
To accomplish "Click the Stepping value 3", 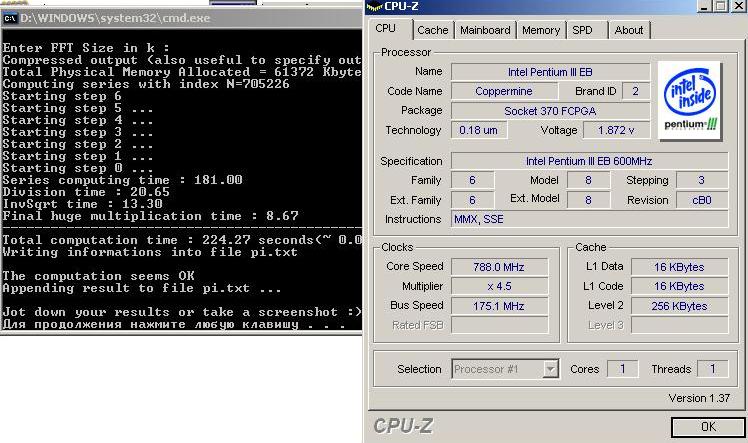I will (702, 180).
